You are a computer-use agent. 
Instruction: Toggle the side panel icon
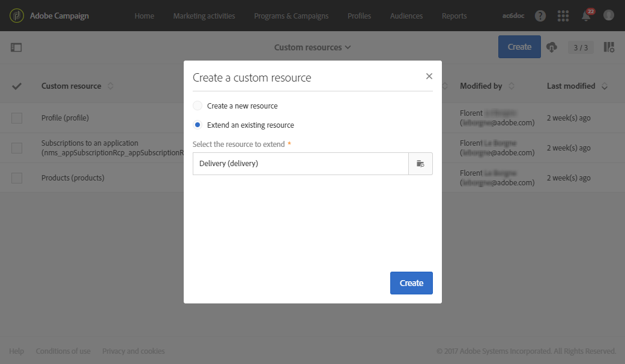[x=16, y=47]
